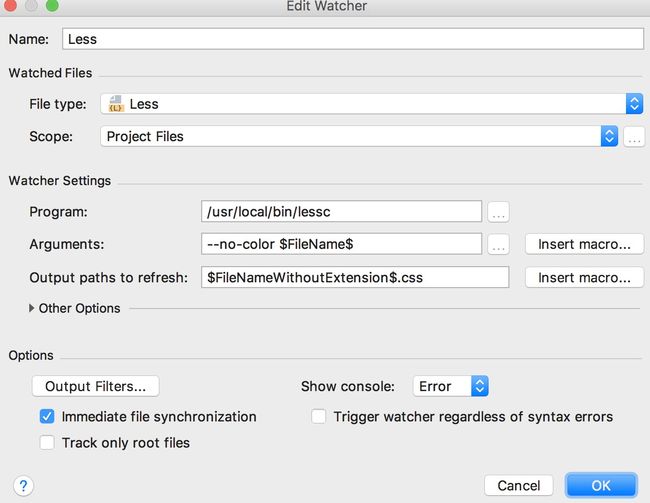
Task: Click the Less file type icon
Action: tap(116, 104)
